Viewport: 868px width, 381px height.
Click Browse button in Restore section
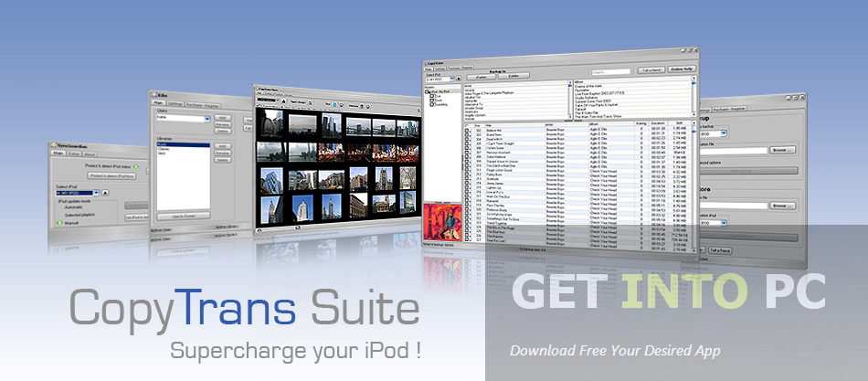click(x=783, y=206)
